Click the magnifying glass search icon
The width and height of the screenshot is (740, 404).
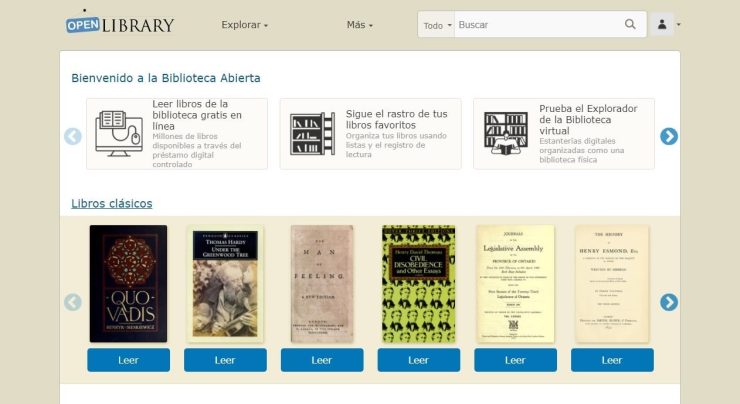point(630,24)
